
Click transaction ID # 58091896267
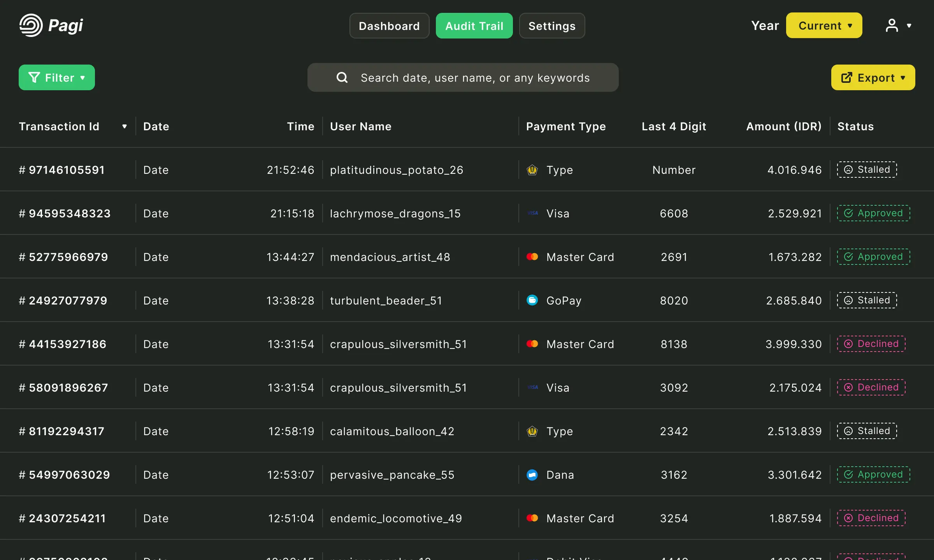tap(63, 388)
